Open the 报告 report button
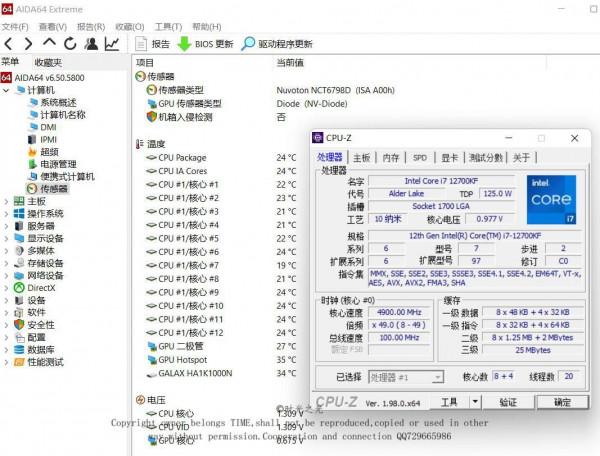Viewport: 600px width, 456px height. click(152, 44)
